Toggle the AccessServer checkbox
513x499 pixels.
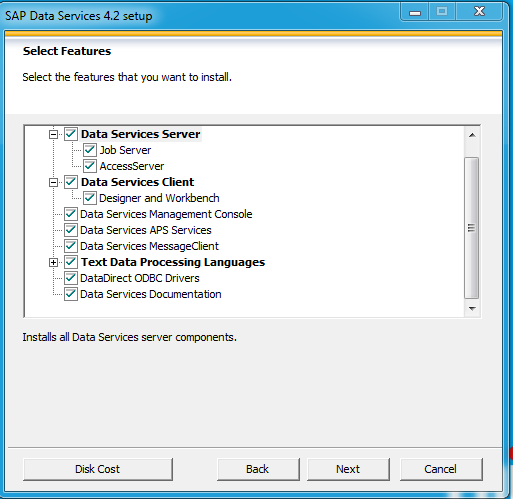pos(90,166)
